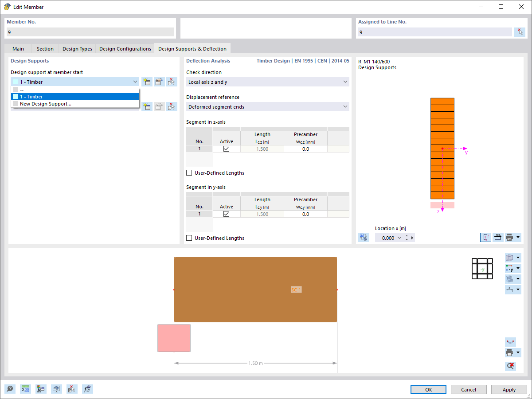532x399 pixels.
Task: Collapse the member start support dropdown
Action: (135, 82)
